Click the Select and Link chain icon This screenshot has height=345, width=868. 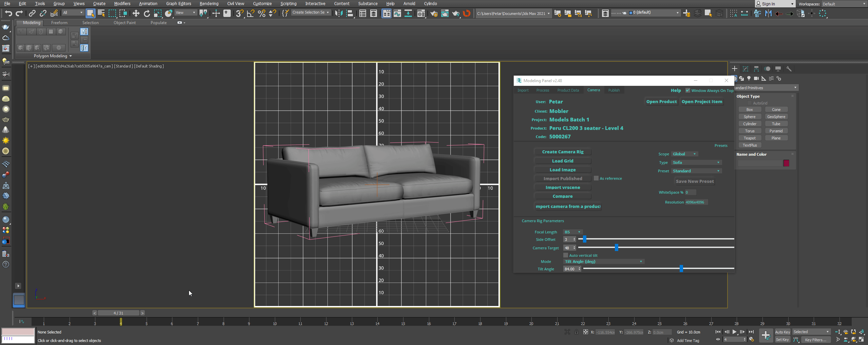tap(32, 13)
